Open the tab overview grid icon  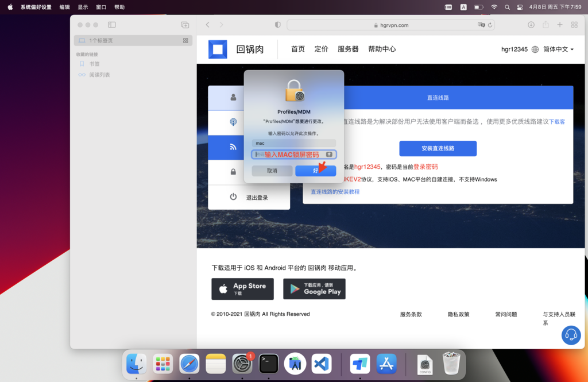click(574, 25)
